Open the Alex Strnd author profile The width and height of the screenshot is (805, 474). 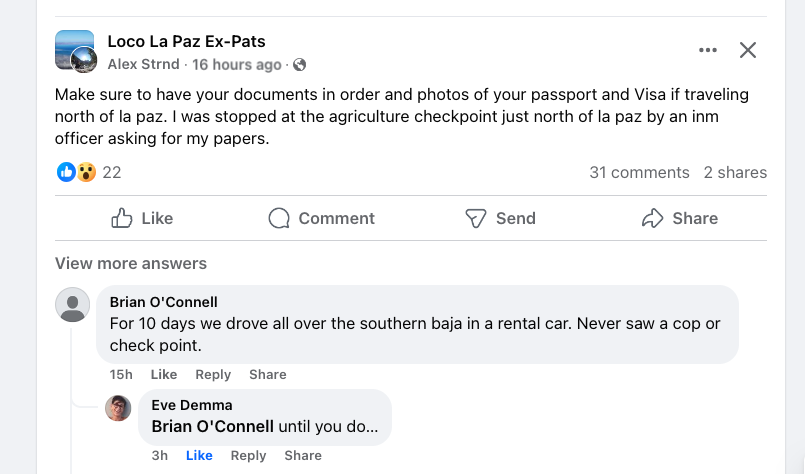(143, 64)
